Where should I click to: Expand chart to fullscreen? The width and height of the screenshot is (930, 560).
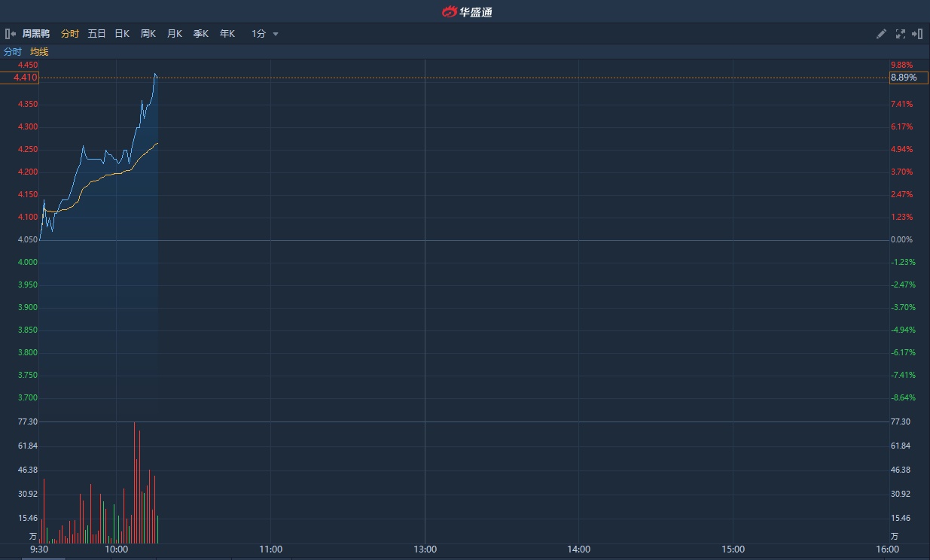(900, 34)
